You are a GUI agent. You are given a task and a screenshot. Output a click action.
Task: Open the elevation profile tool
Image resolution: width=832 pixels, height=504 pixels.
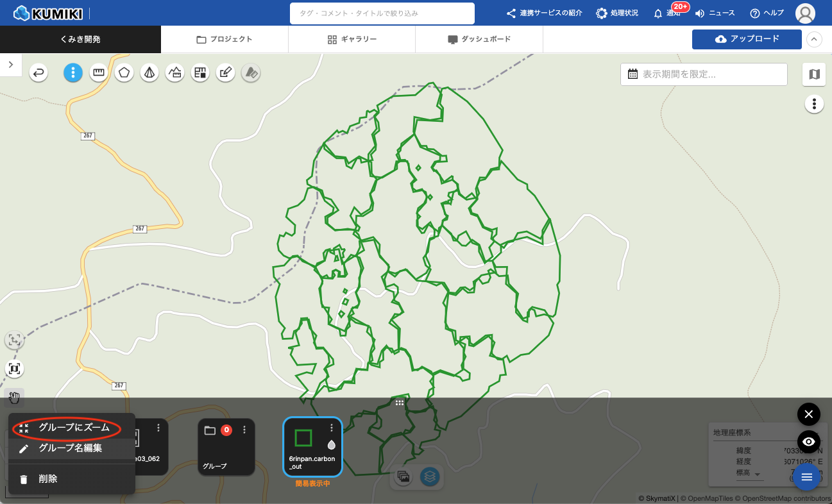[x=174, y=73]
